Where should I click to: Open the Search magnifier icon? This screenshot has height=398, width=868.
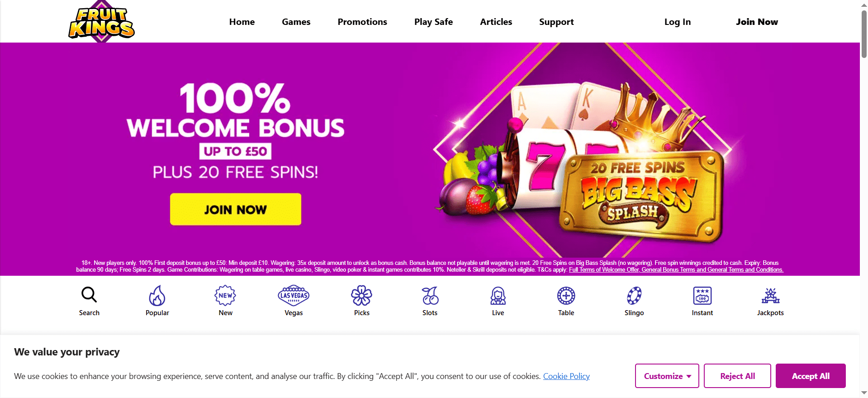[x=89, y=295]
